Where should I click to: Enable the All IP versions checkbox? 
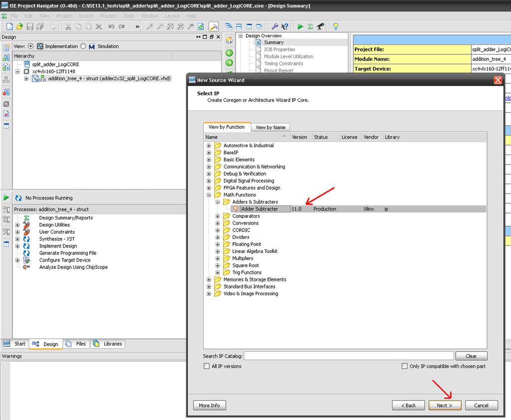pos(207,366)
